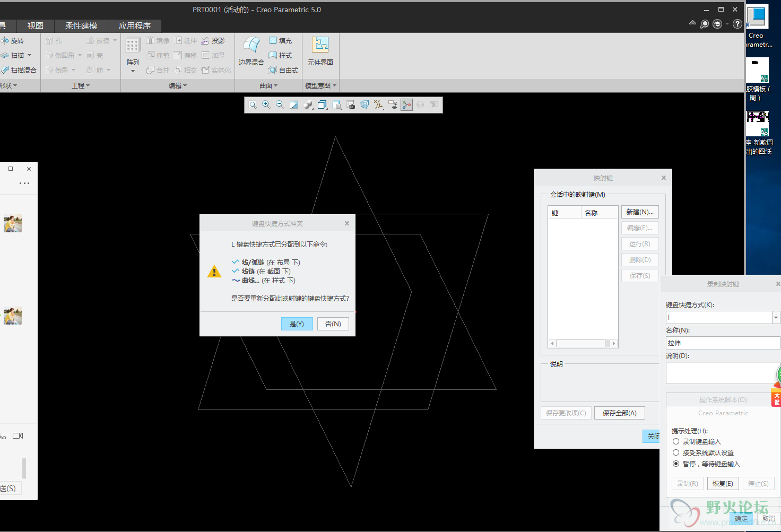This screenshot has height=532, width=781.
Task: Open the 键盘快捷方式 combo box dropdown arrow
Action: [x=776, y=318]
